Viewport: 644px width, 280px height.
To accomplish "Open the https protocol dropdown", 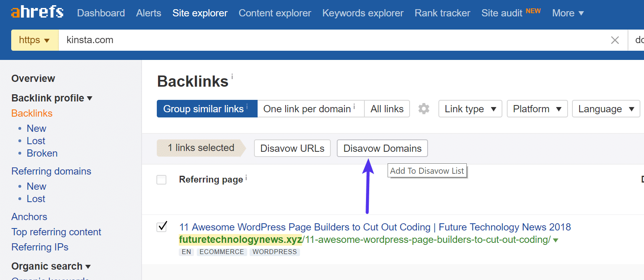I will (x=34, y=40).
